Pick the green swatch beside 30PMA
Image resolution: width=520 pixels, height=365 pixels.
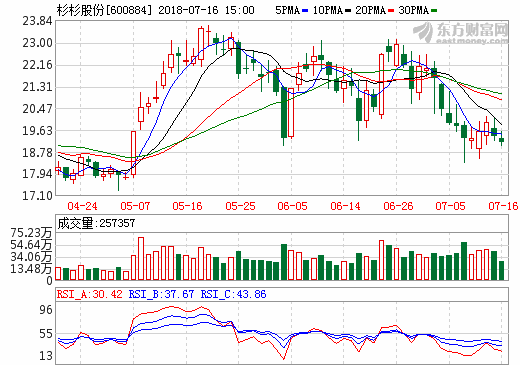click(434, 11)
